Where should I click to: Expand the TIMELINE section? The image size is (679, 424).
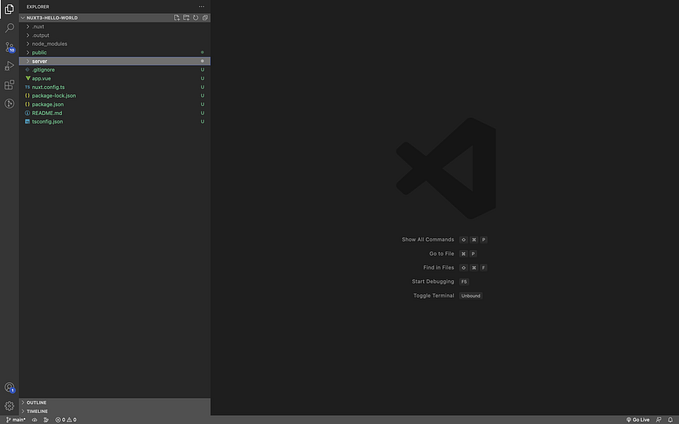click(115, 411)
